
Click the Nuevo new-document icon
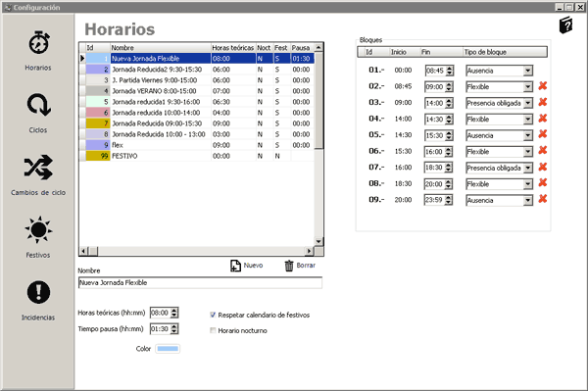235,266
